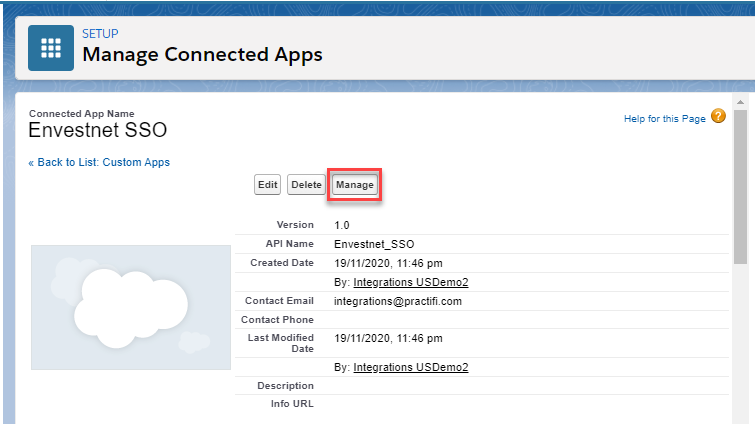755x424 pixels.
Task: Click the Contact Email field label
Action: point(279,301)
